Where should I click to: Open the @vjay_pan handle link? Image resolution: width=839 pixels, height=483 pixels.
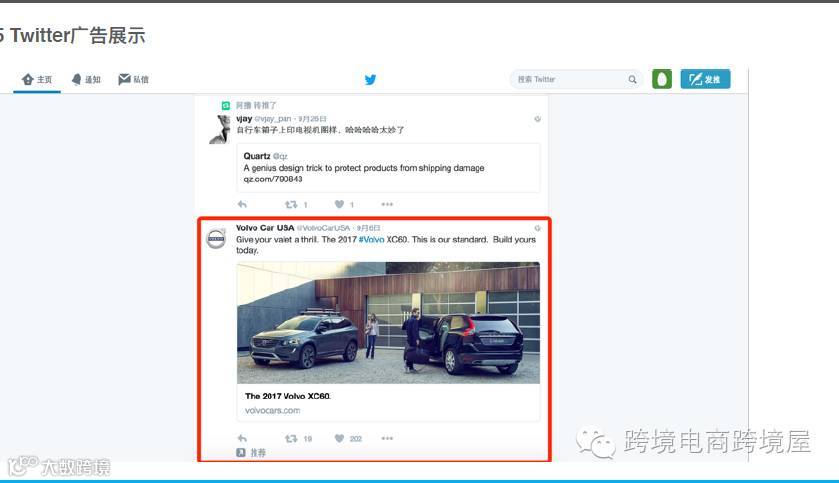tap(273, 119)
